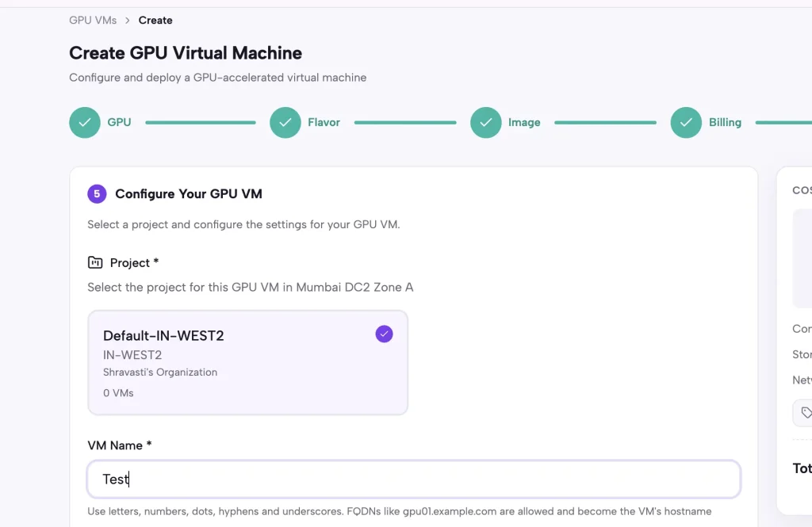Click the GPU step checkmark circle

click(x=85, y=123)
